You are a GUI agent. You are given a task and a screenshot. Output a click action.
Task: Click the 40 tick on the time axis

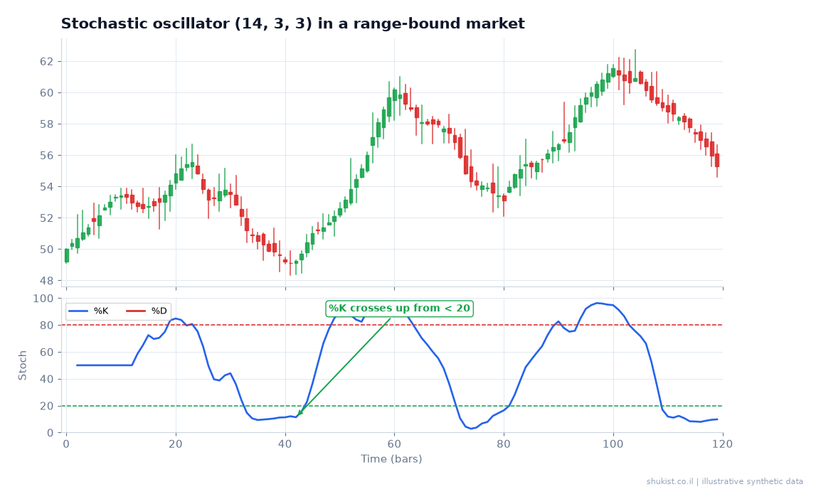285,444
